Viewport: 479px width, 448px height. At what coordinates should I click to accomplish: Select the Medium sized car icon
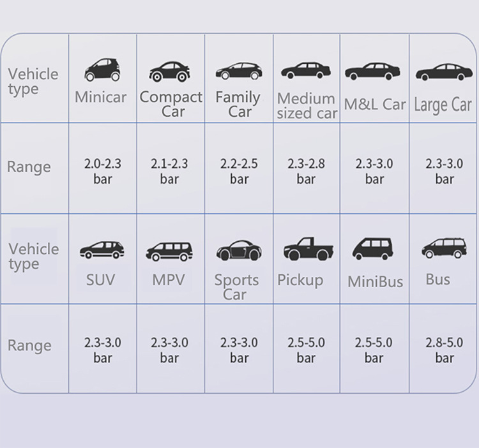tap(306, 71)
